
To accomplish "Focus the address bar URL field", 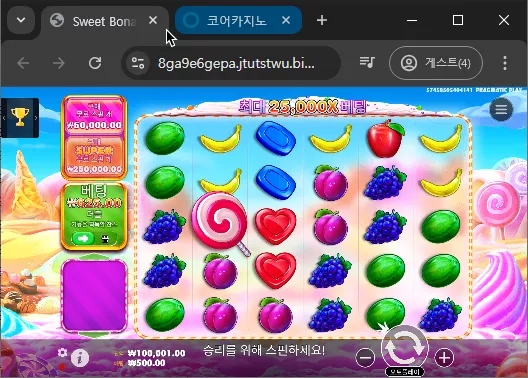I will click(231, 63).
